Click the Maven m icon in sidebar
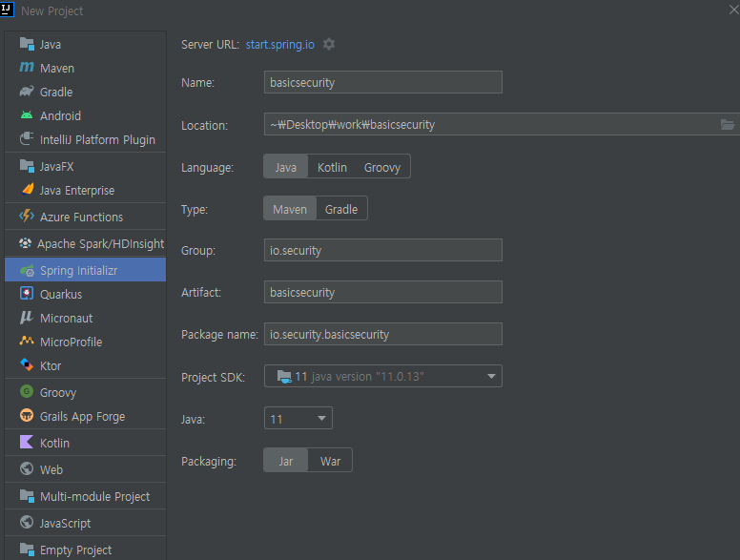 pyautogui.click(x=27, y=68)
